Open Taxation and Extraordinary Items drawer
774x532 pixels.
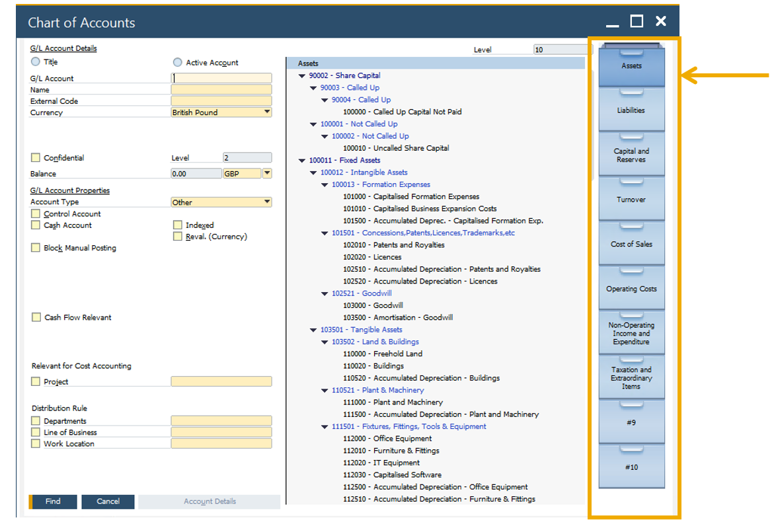click(631, 378)
